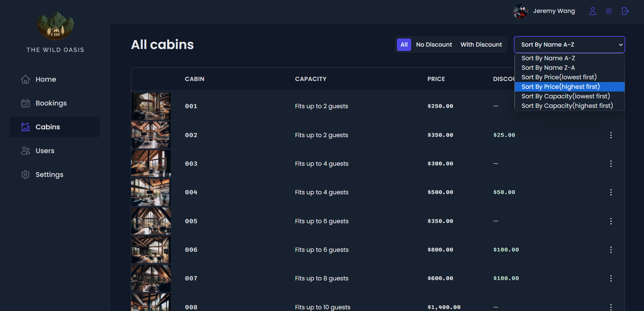The width and height of the screenshot is (644, 311).
Task: Open Users via the people icon
Action: [x=25, y=151]
